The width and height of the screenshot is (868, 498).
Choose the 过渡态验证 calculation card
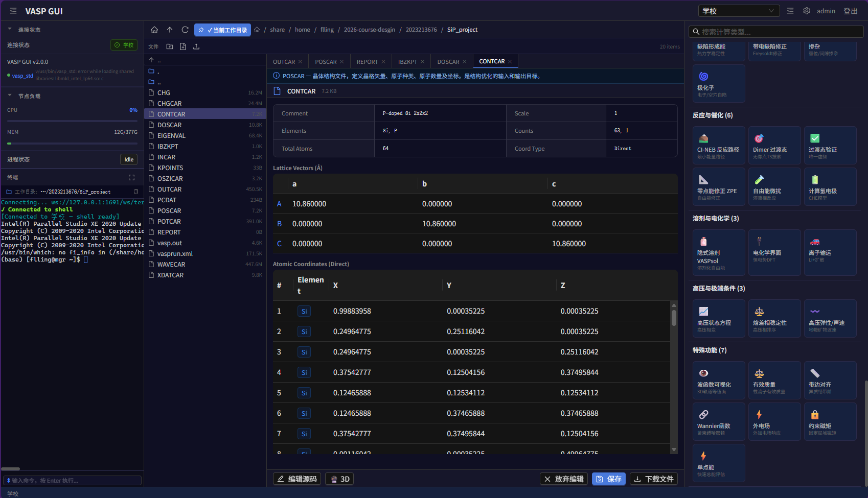pyautogui.click(x=830, y=146)
